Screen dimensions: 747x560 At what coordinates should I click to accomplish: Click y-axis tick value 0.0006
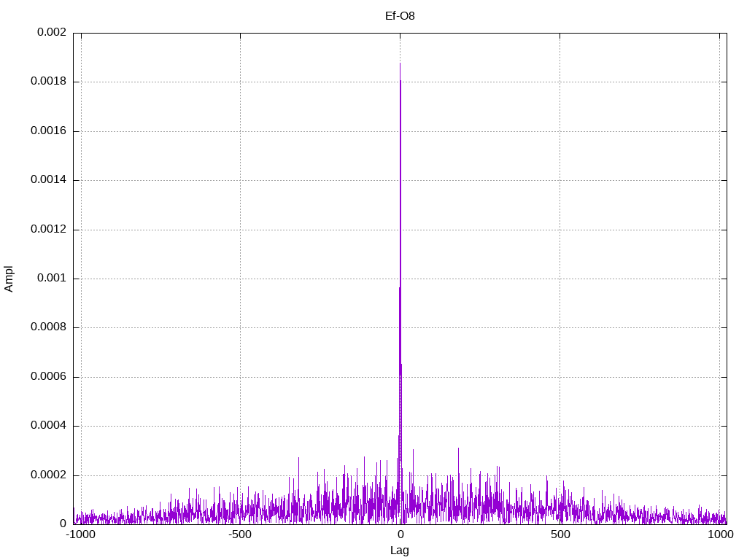48,376
